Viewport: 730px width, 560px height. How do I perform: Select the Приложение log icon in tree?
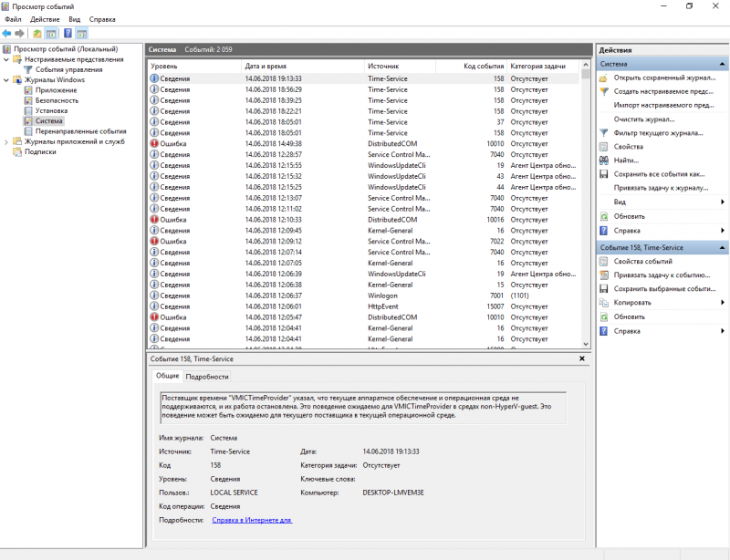28,90
